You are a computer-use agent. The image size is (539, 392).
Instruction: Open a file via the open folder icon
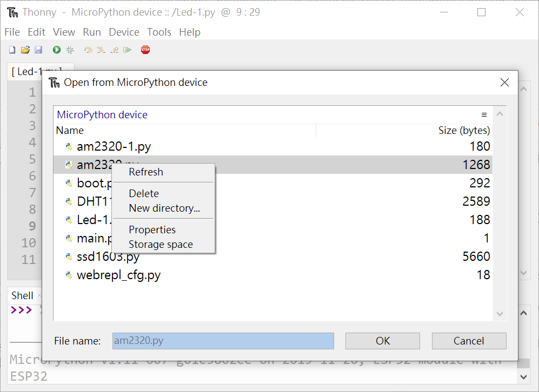(x=25, y=49)
